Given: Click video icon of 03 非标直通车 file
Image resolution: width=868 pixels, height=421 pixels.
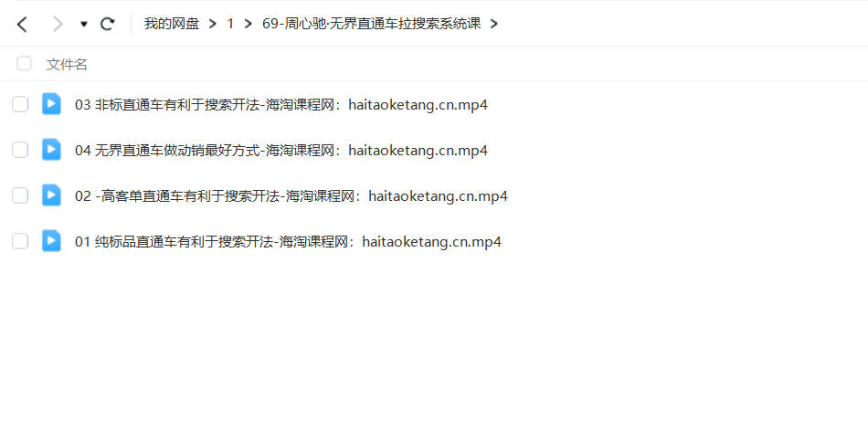Looking at the screenshot, I should pos(51,104).
